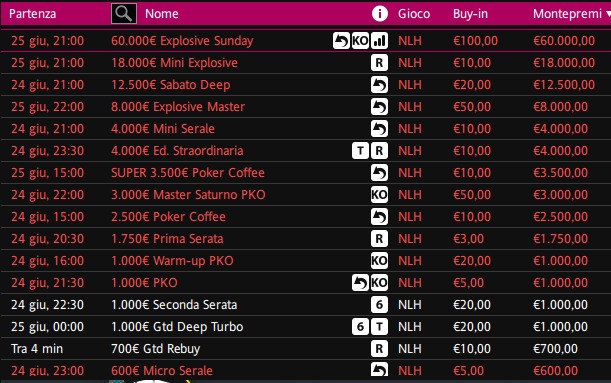Screen dimensions: 611x383
Task: Click the 'Tra 4 min' start time
Action: (x=37, y=349)
